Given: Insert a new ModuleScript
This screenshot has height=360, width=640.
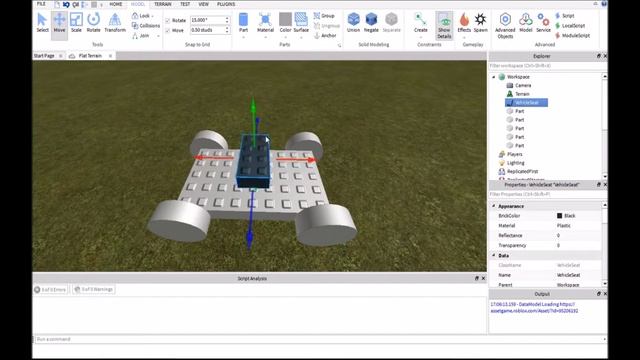Looking at the screenshot, I should click(x=572, y=36).
